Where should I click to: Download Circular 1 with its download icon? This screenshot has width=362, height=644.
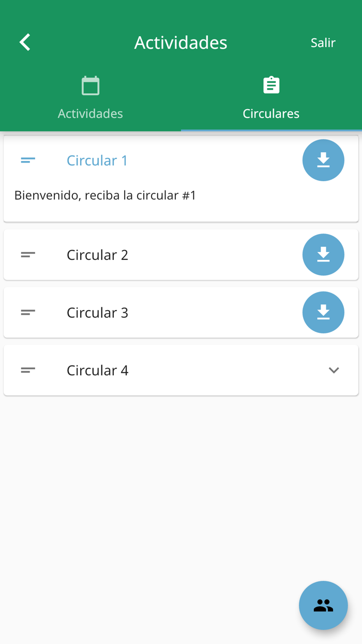323,160
